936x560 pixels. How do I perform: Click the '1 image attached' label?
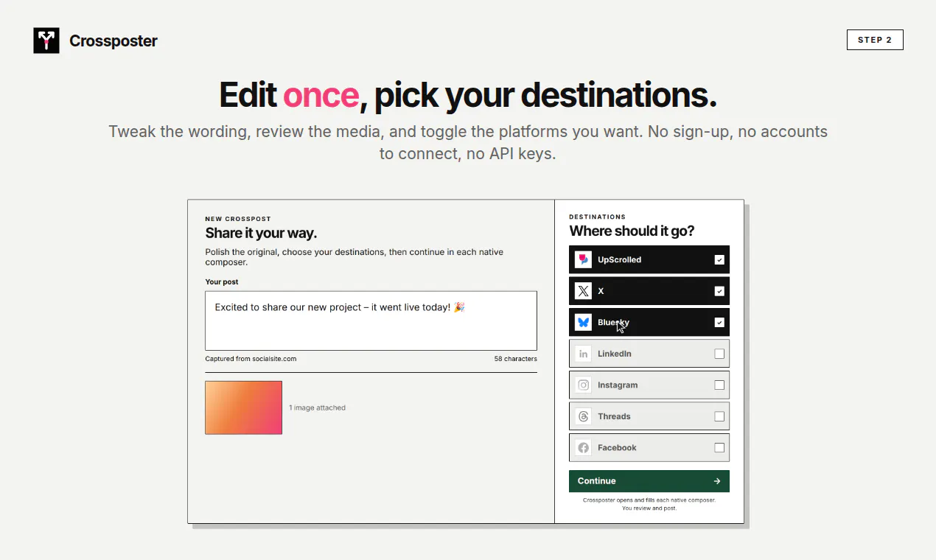coord(317,407)
